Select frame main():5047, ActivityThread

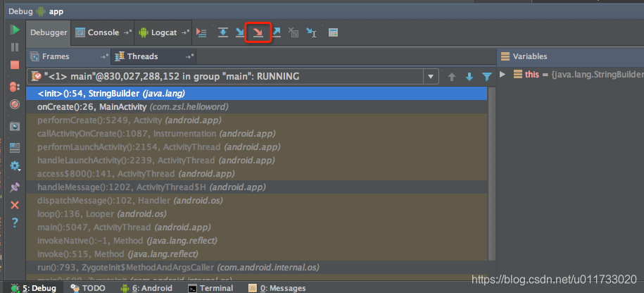pyautogui.click(x=257, y=227)
